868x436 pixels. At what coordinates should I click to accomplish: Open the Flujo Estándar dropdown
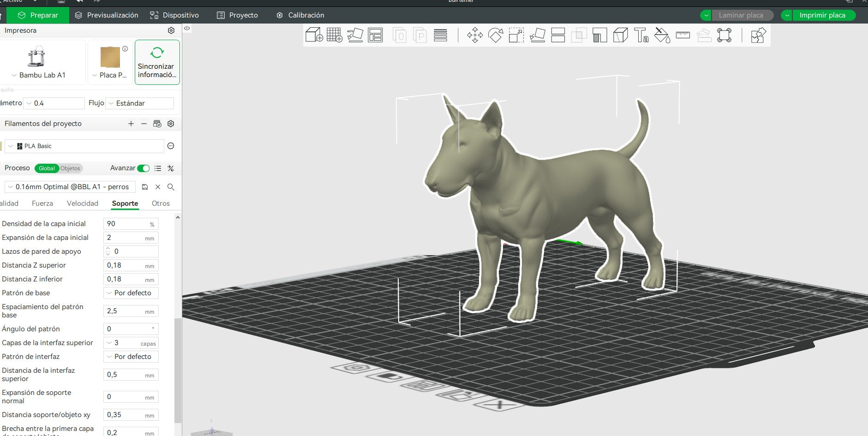[x=140, y=103]
